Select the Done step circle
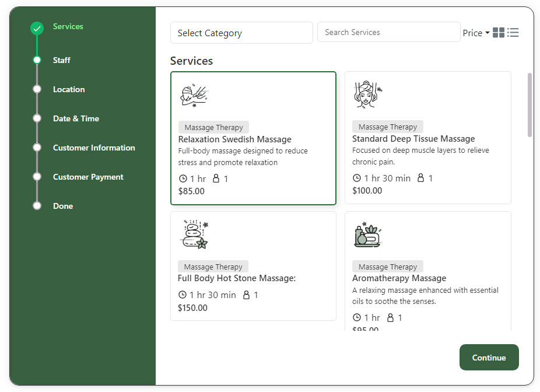540x392 pixels. coord(37,206)
